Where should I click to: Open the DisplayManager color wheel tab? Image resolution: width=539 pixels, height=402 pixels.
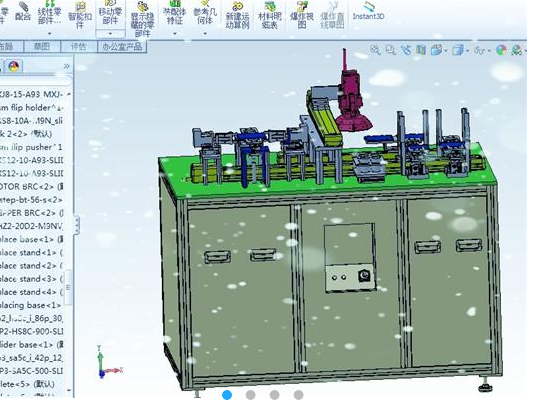tap(14, 66)
